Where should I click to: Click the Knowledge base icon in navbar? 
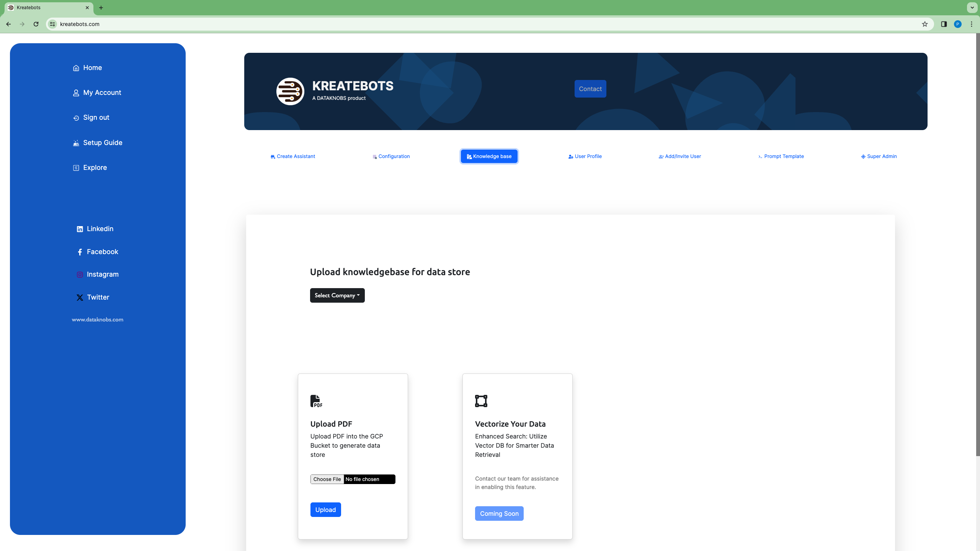[x=469, y=157]
